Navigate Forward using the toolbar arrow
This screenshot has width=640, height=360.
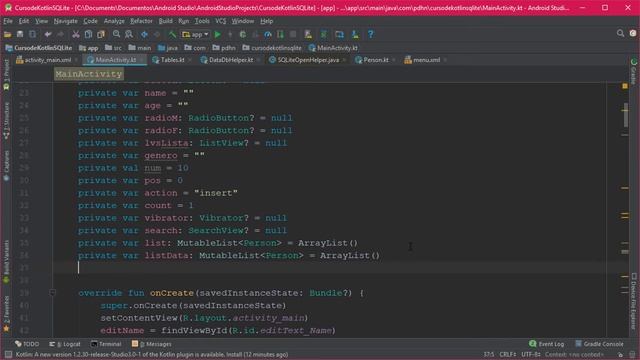click(x=157, y=34)
